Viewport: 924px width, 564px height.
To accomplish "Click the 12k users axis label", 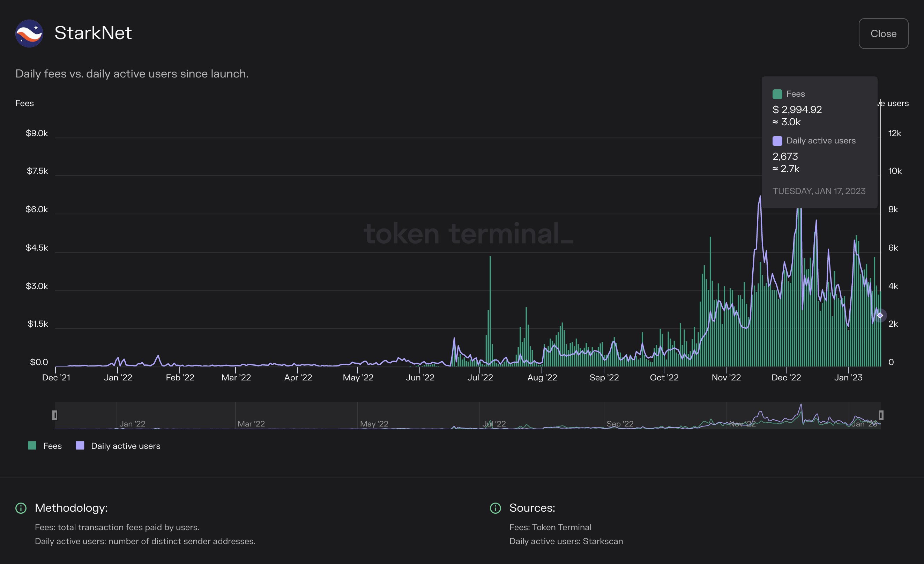I will point(894,133).
